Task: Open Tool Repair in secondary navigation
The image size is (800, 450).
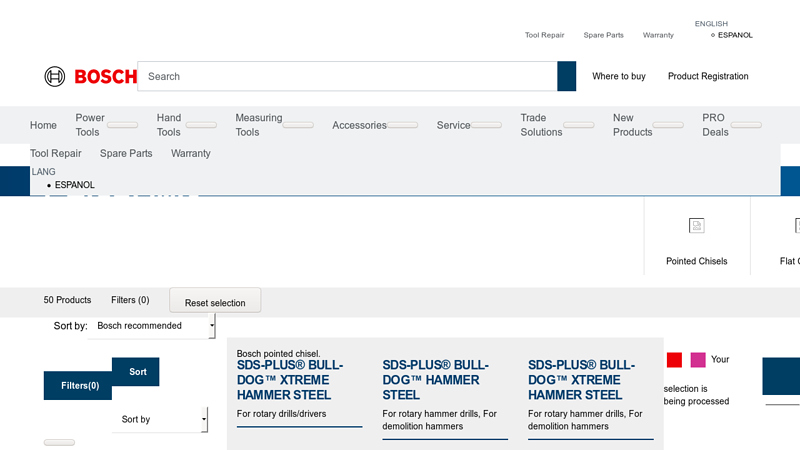Action: pos(56,153)
